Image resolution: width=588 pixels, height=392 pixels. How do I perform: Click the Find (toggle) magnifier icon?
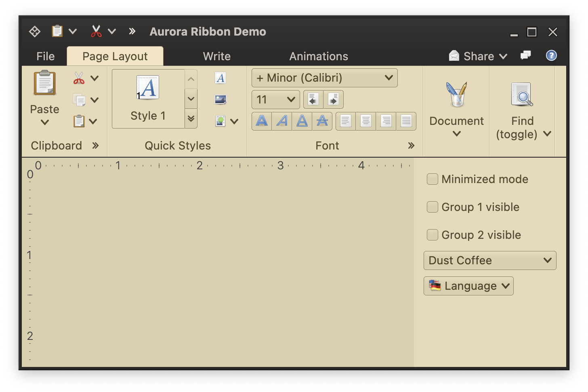522,94
